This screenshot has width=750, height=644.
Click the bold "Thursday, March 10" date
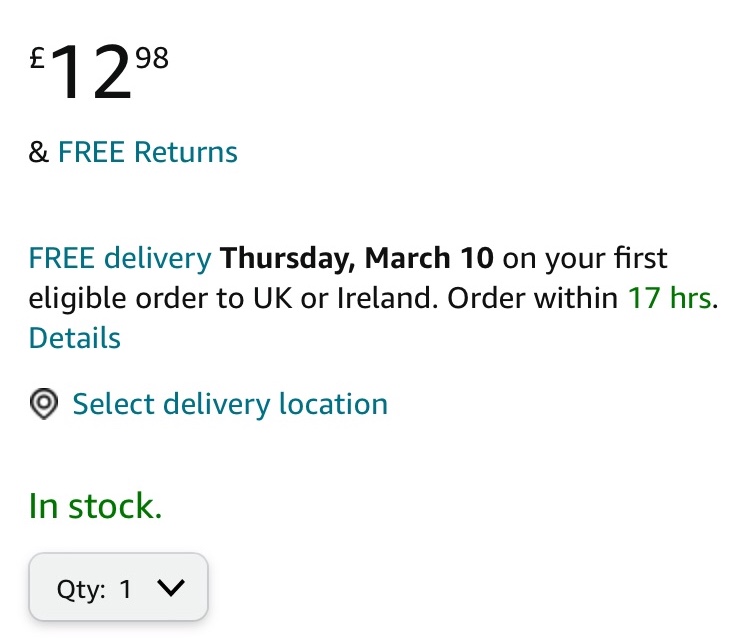tap(357, 259)
